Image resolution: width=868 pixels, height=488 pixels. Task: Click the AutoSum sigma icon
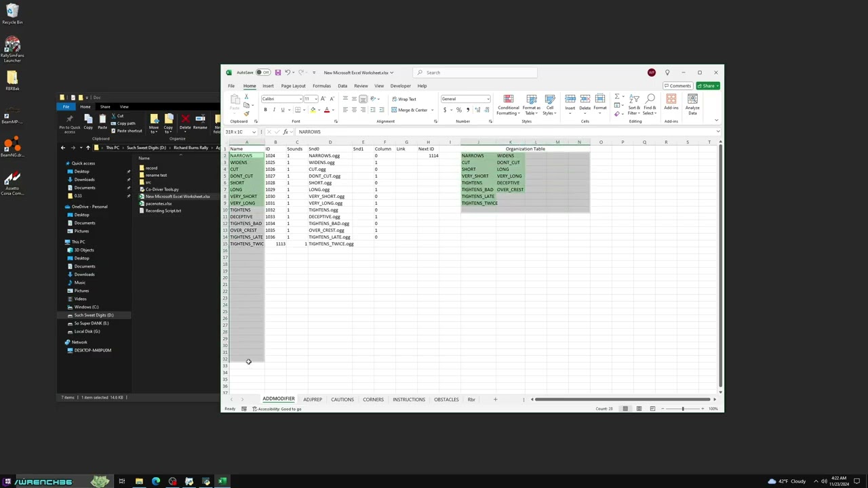[x=617, y=98]
